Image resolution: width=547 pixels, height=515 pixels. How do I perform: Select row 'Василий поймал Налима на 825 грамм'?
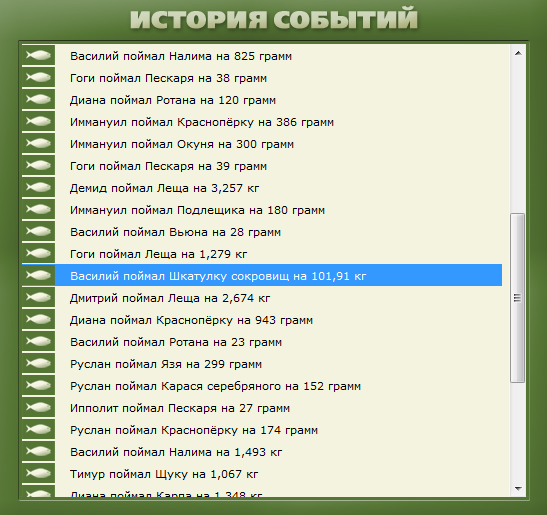(x=262, y=55)
